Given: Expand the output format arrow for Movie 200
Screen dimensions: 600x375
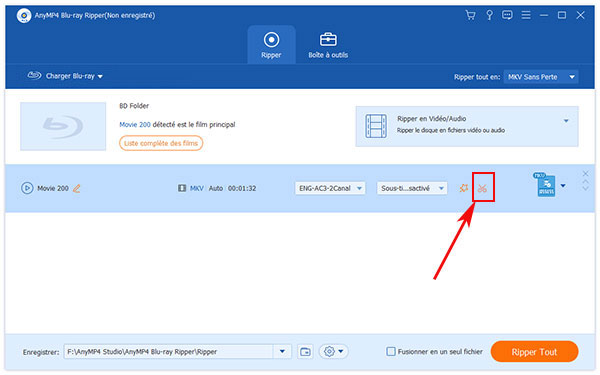Looking at the screenshot, I should 563,186.
